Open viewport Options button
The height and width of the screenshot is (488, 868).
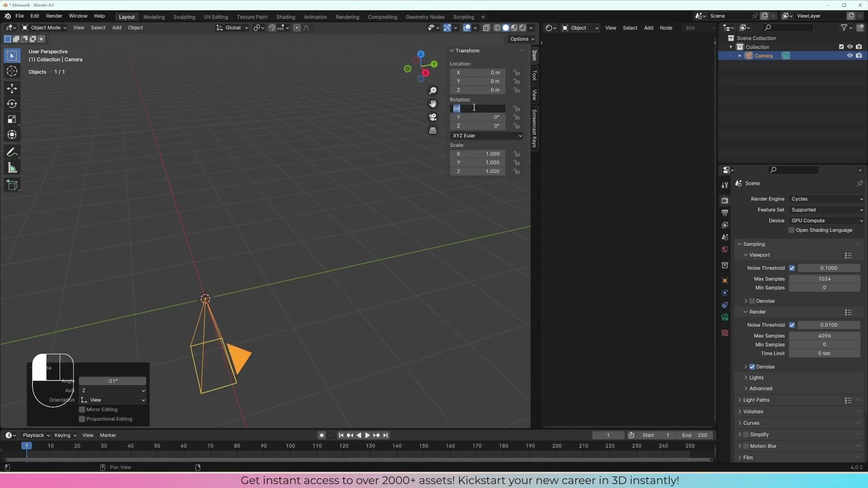(x=522, y=39)
